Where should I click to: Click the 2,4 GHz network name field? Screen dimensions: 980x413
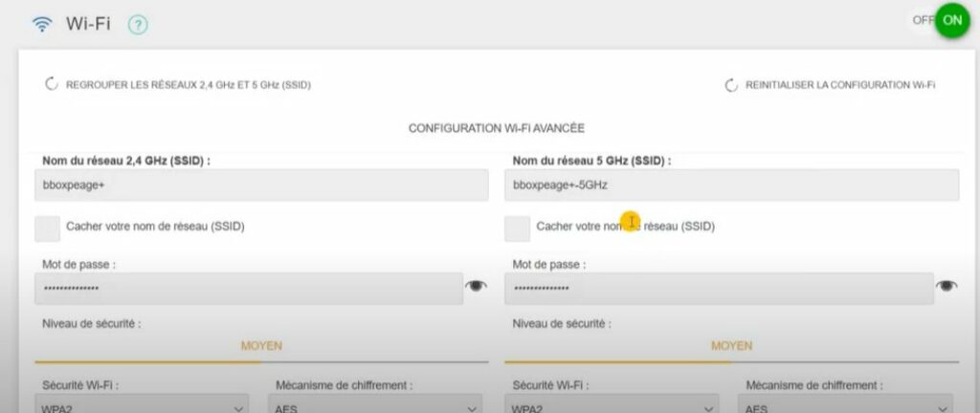(261, 185)
